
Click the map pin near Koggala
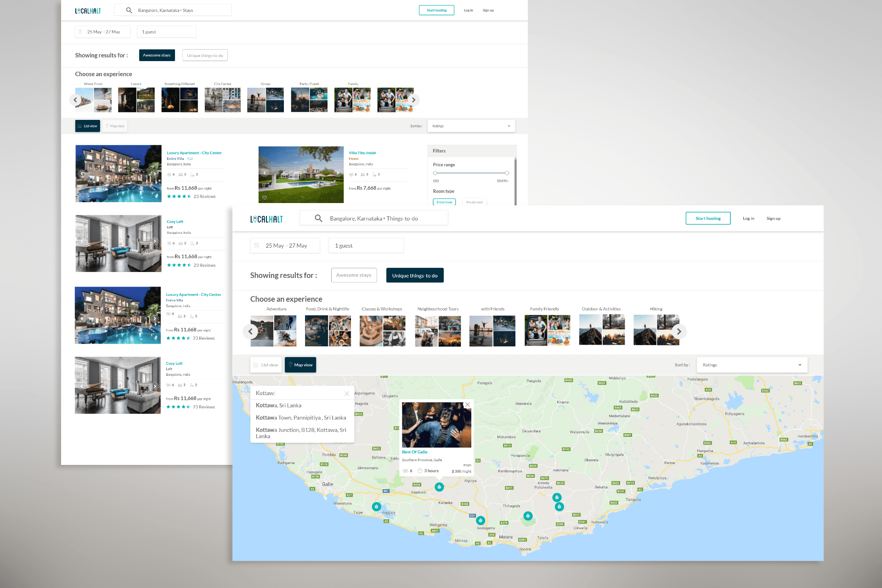376,507
